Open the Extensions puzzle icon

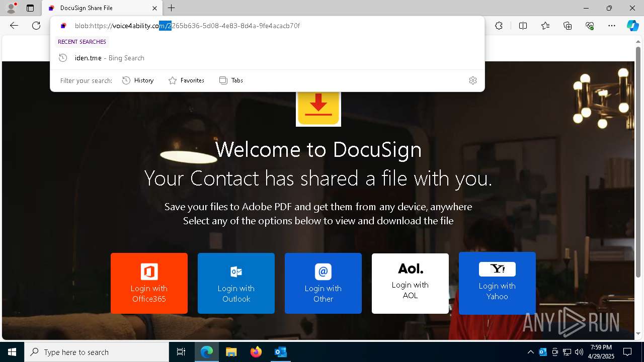[499, 26]
